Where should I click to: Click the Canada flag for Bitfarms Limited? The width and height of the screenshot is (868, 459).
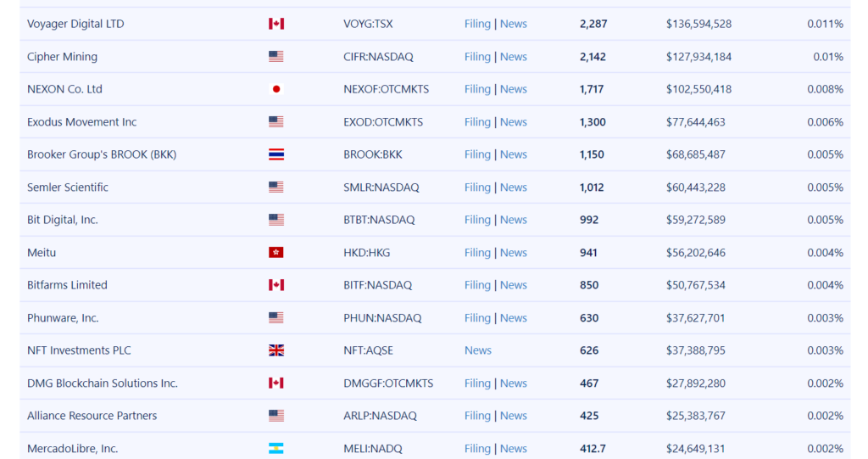click(276, 285)
